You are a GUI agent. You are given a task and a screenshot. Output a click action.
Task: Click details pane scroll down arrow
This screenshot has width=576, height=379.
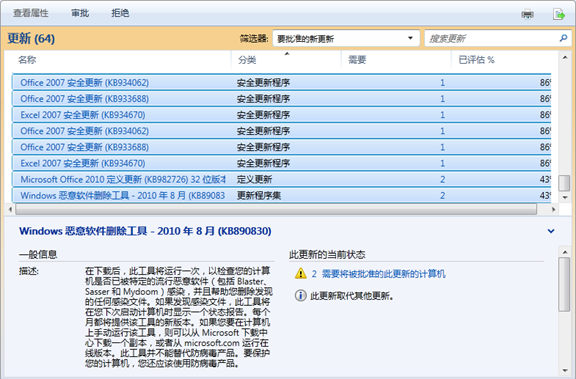coord(565,370)
